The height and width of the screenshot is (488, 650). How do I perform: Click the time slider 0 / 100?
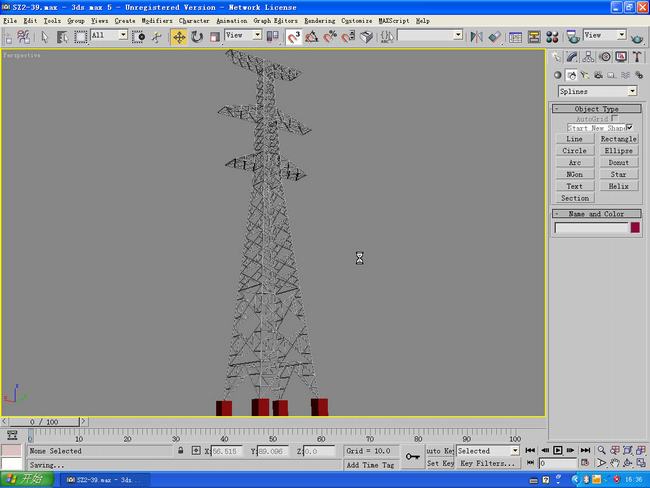(x=44, y=422)
